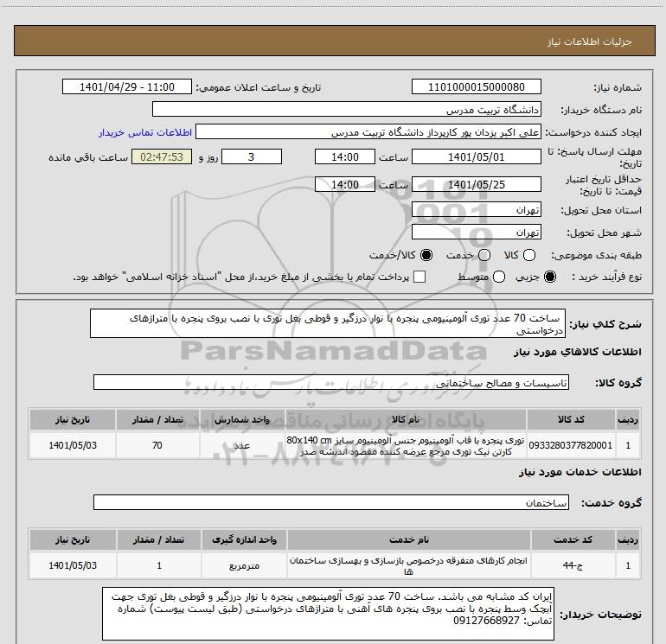This screenshot has height=644, width=666.
Task: Click the service code cell ج-44
Action: (x=573, y=565)
